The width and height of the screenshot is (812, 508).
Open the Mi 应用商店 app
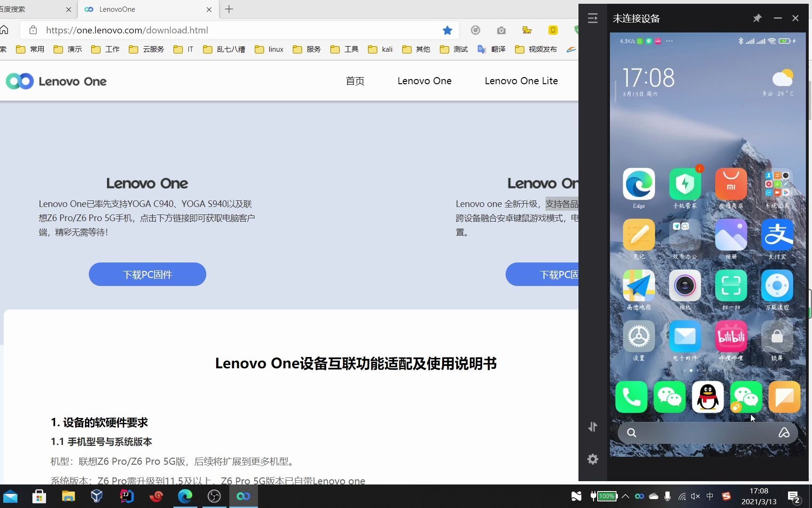point(731,184)
